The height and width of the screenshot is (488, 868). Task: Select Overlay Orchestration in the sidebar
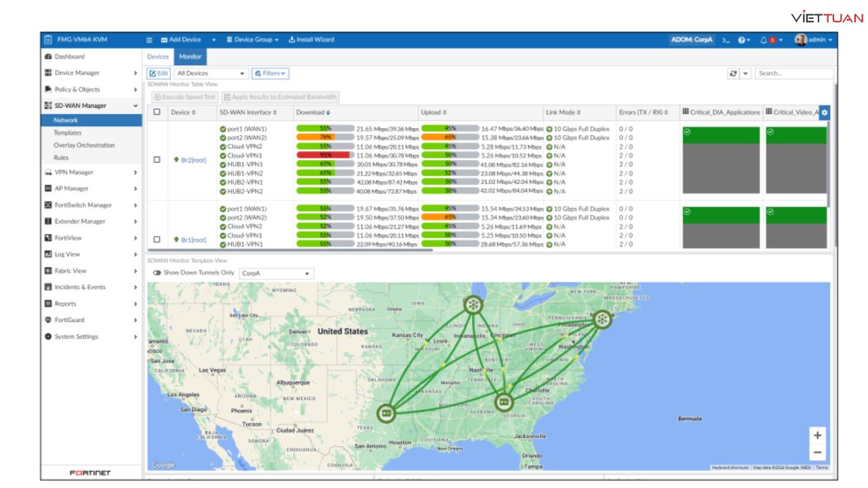click(84, 145)
